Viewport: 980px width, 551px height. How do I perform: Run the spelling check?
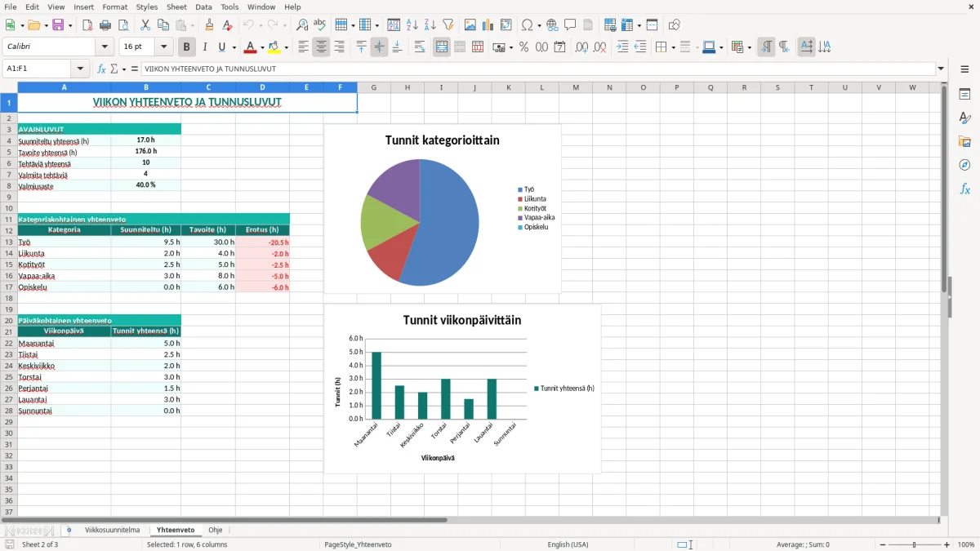320,25
